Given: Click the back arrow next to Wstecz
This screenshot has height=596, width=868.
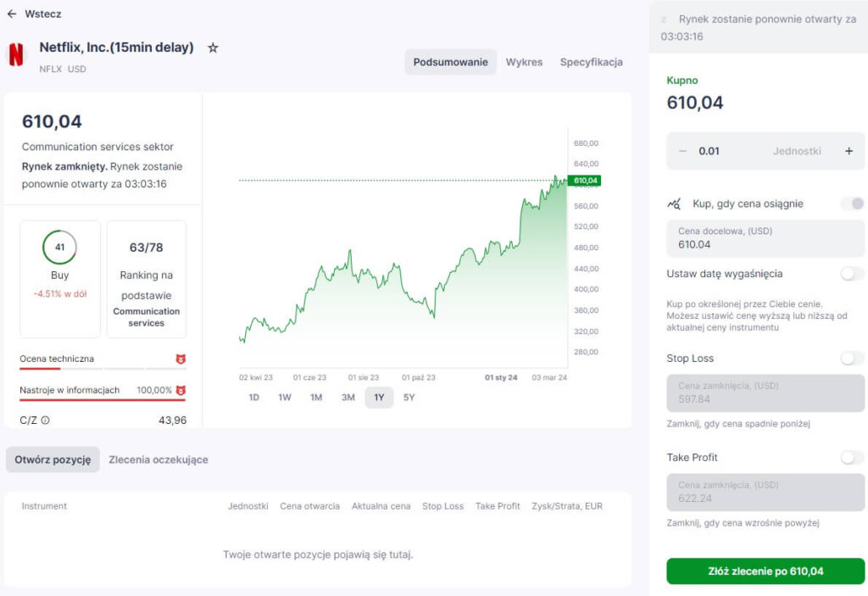Looking at the screenshot, I should (12, 14).
